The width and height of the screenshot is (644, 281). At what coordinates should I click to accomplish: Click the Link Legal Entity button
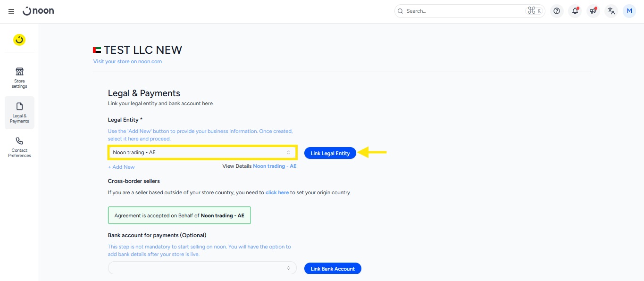click(330, 153)
